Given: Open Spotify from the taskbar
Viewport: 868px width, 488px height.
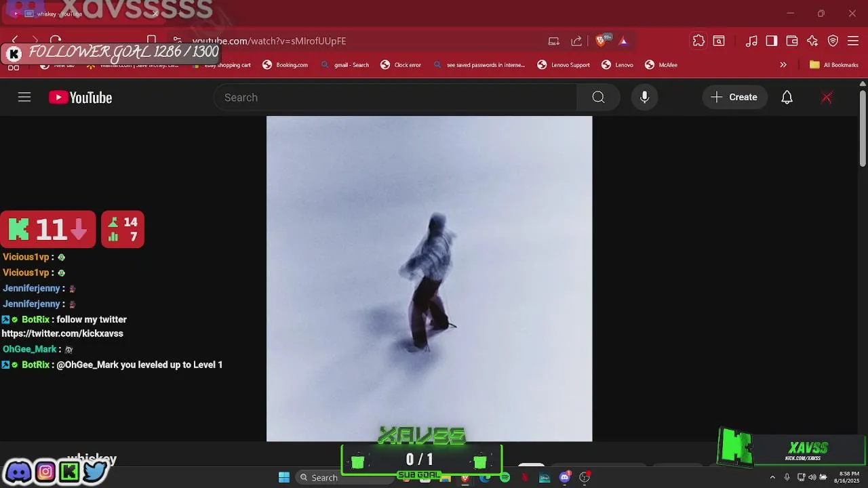Looking at the screenshot, I should click(x=505, y=477).
